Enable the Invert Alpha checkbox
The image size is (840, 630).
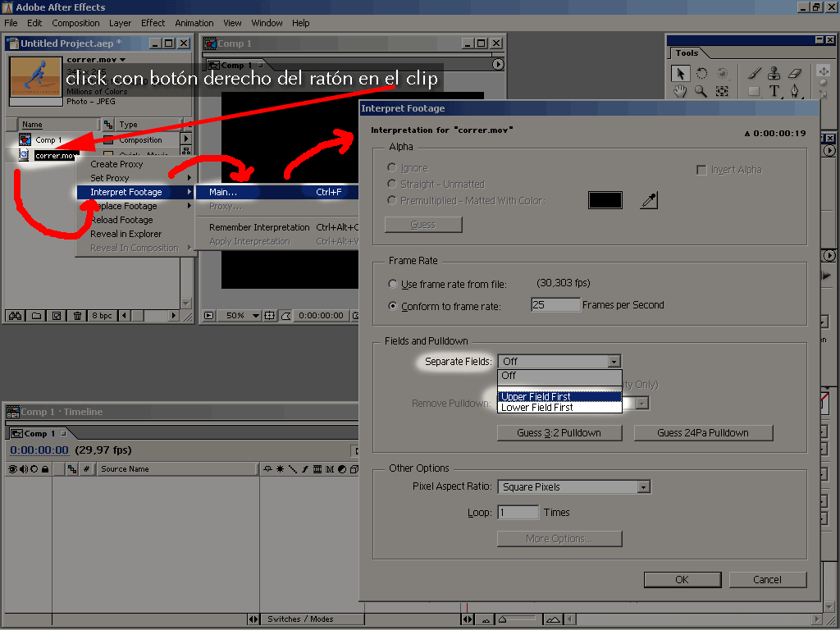pos(701,170)
